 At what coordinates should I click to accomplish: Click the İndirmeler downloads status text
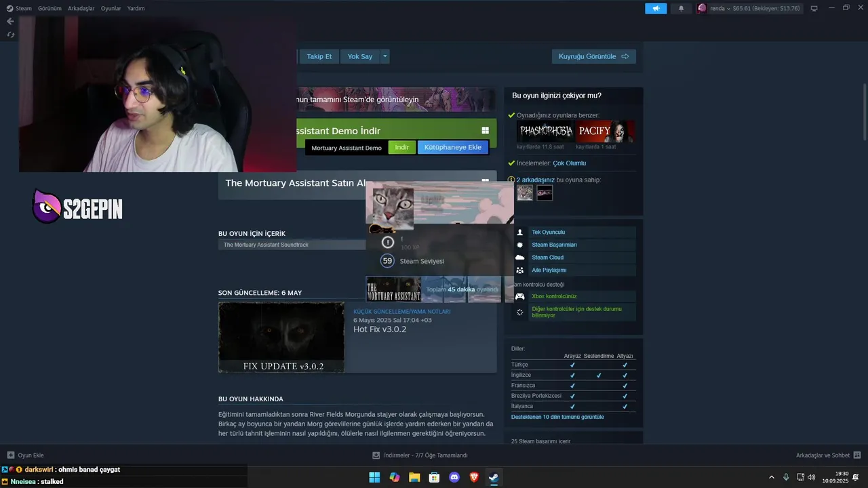pos(425,455)
